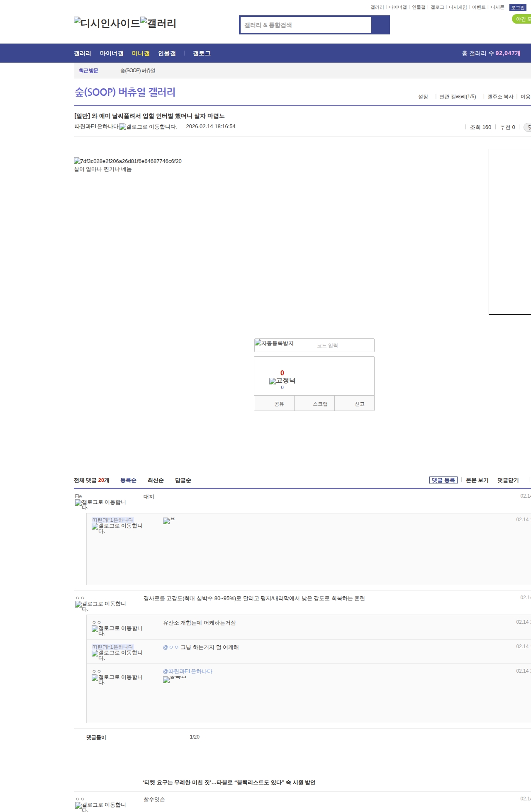Open recently visited 숲(SOOP) 버츄얼 link
This screenshot has width=531, height=812.
point(138,71)
